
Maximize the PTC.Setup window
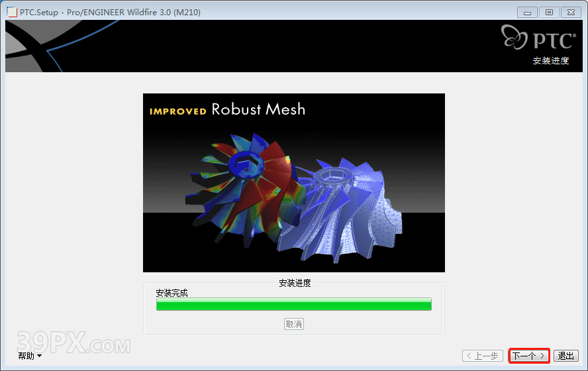click(549, 13)
